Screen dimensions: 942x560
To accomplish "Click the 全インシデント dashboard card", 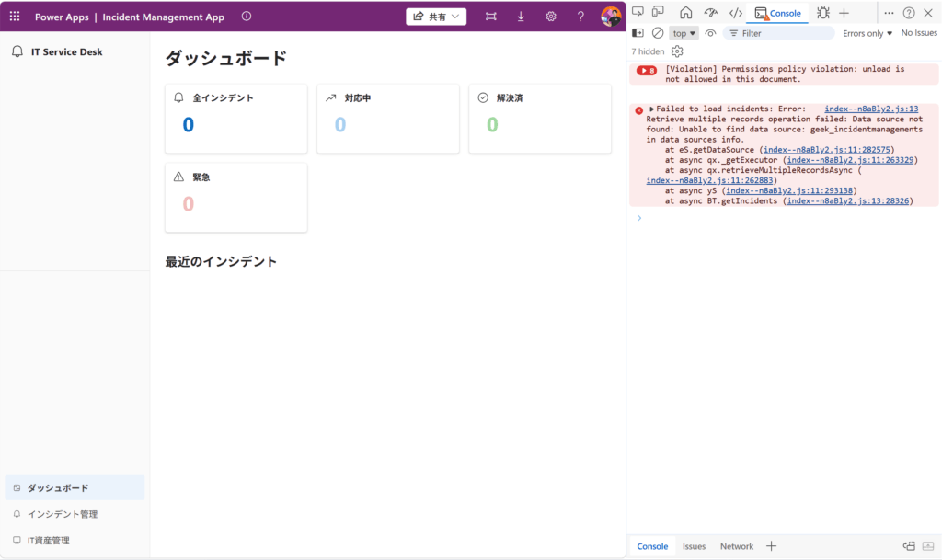I will tap(235, 119).
